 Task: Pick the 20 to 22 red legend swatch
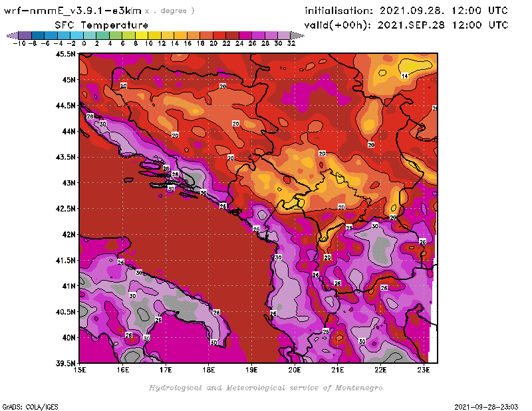coord(219,35)
